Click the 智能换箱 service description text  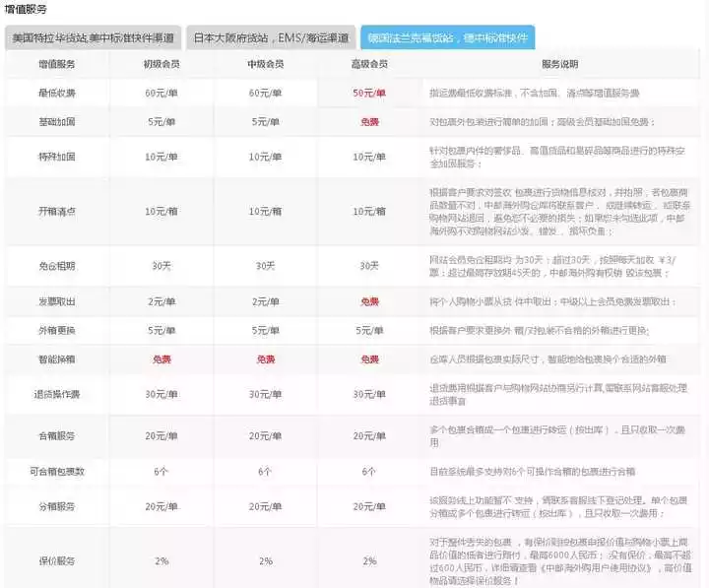pyautogui.click(x=548, y=359)
